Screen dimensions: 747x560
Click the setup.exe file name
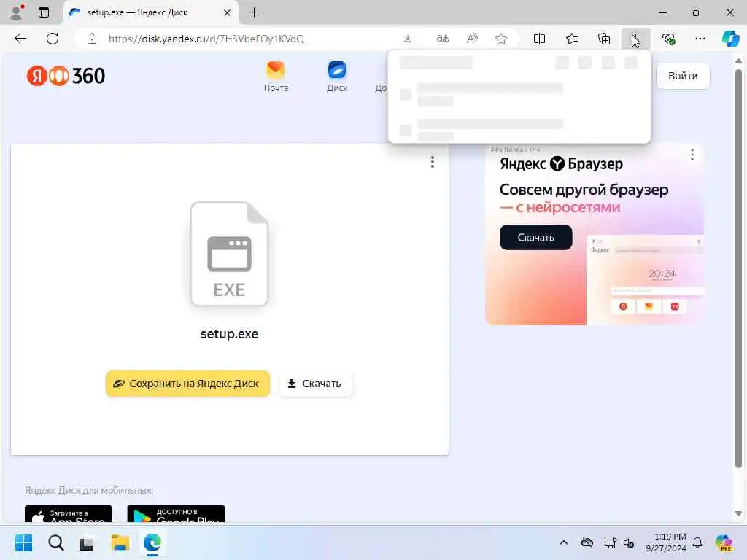click(x=229, y=334)
